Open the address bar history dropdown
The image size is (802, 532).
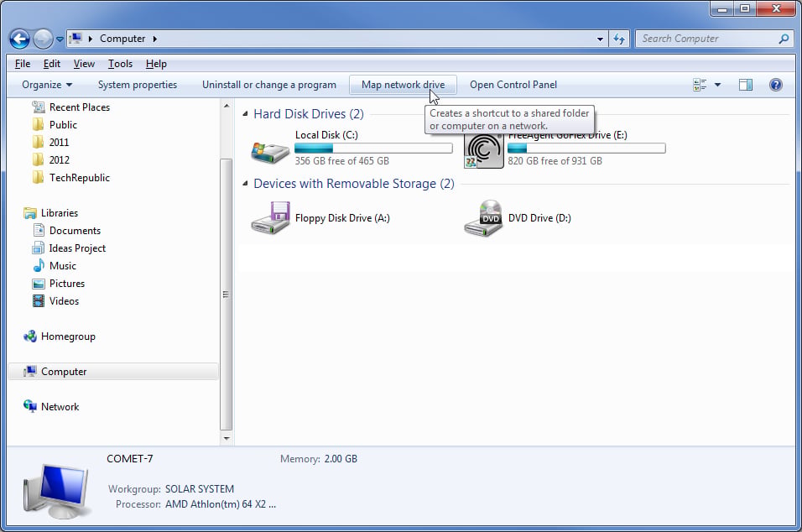(x=600, y=39)
